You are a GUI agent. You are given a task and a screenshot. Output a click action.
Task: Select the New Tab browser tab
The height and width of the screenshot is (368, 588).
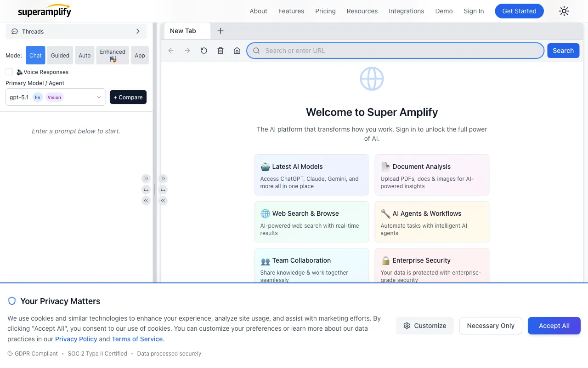187,31
